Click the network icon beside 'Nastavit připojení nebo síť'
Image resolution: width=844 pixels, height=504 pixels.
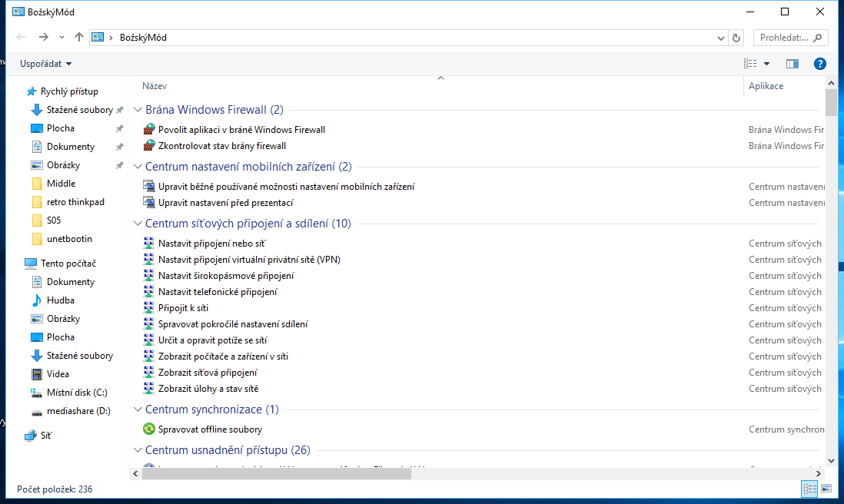tap(149, 244)
